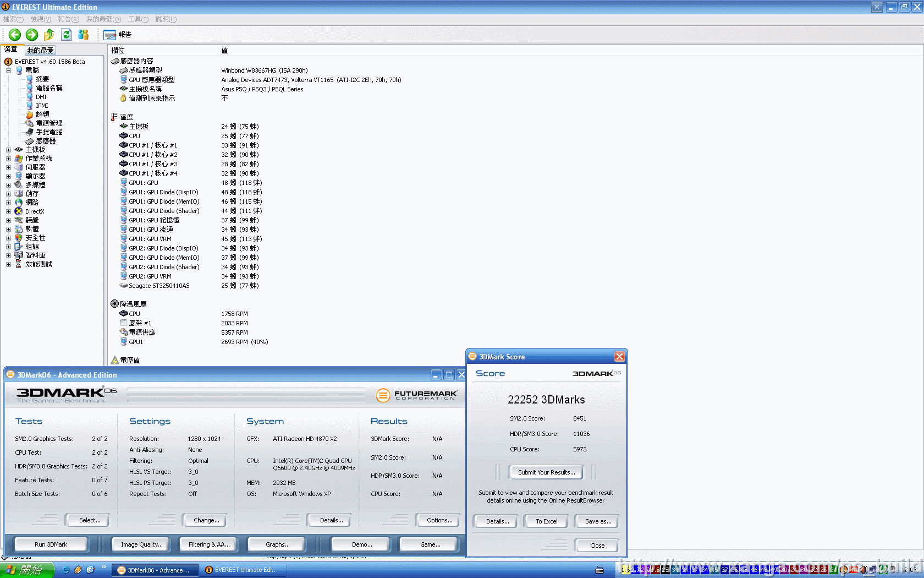Launch Internet Explorer from quick launch
924x578 pixels.
click(x=65, y=570)
